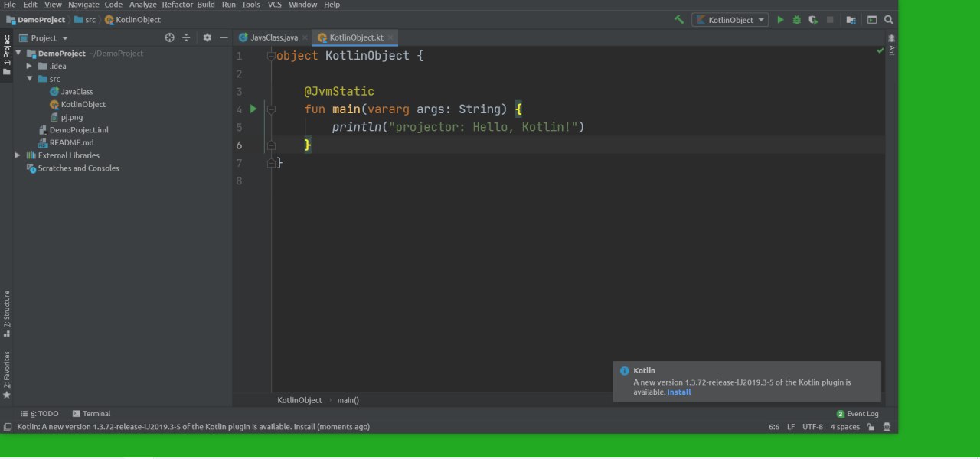Change LF line separator

(x=790, y=427)
